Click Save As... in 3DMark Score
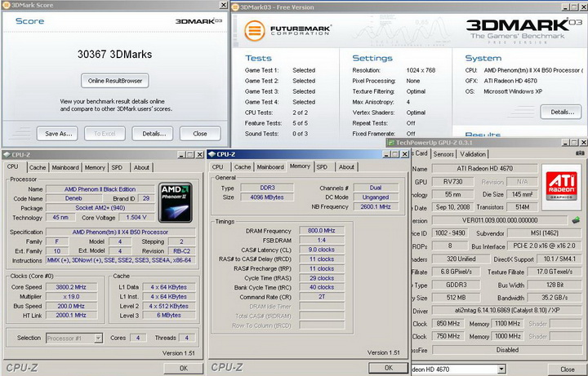 pos(57,134)
